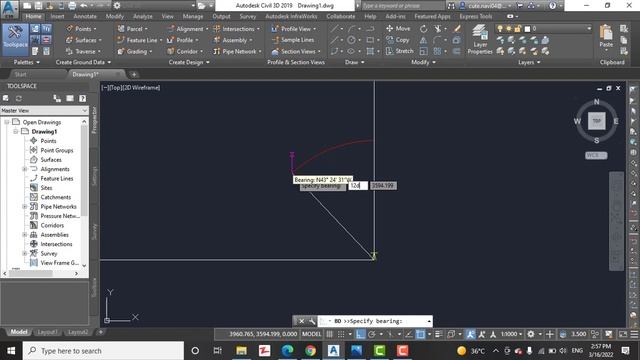Expand the Pipe Networks tree node
The height and width of the screenshot is (360, 640).
coord(25,207)
